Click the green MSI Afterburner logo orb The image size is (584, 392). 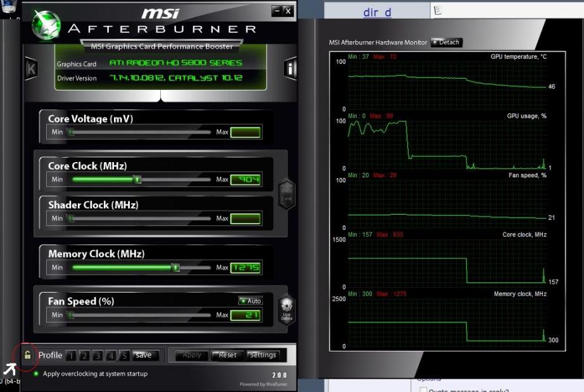point(46,25)
